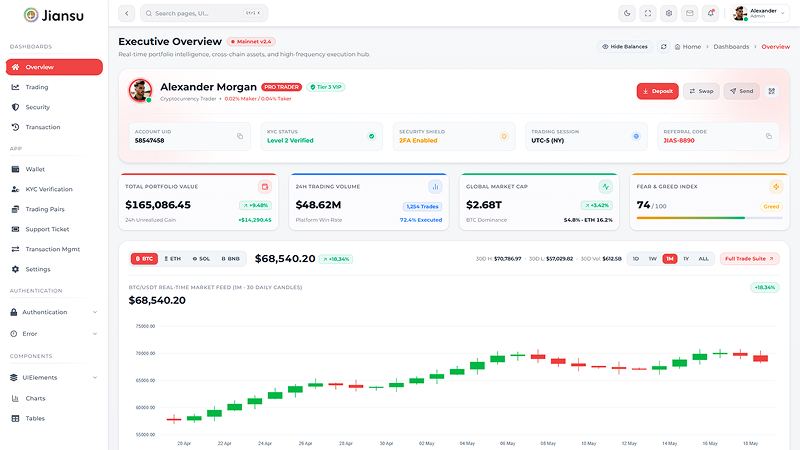Viewport: 800px width, 450px height.
Task: Open mail inbox icon
Action: click(690, 13)
